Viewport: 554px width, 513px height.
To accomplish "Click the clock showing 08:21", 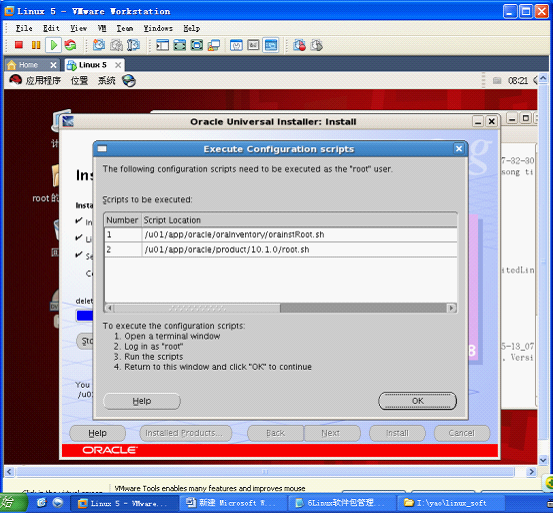I will [x=518, y=81].
